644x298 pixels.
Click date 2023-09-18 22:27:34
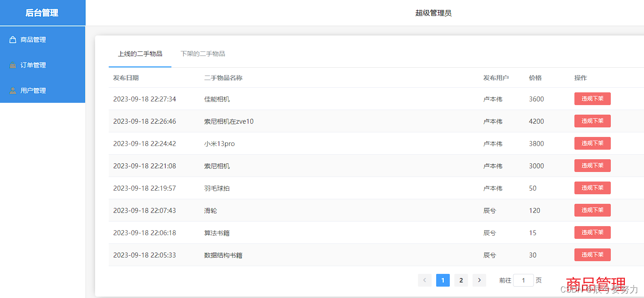click(145, 99)
